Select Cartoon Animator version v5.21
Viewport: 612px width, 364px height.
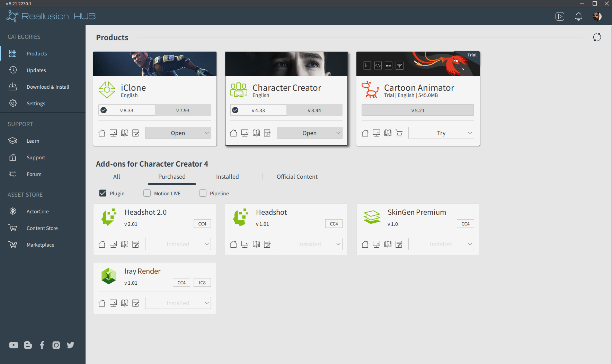(418, 110)
